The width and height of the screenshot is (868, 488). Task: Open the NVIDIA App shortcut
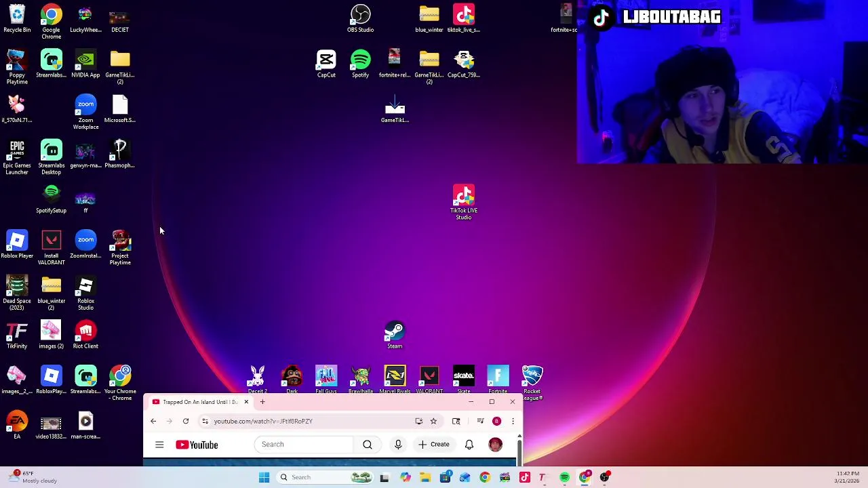coord(85,64)
